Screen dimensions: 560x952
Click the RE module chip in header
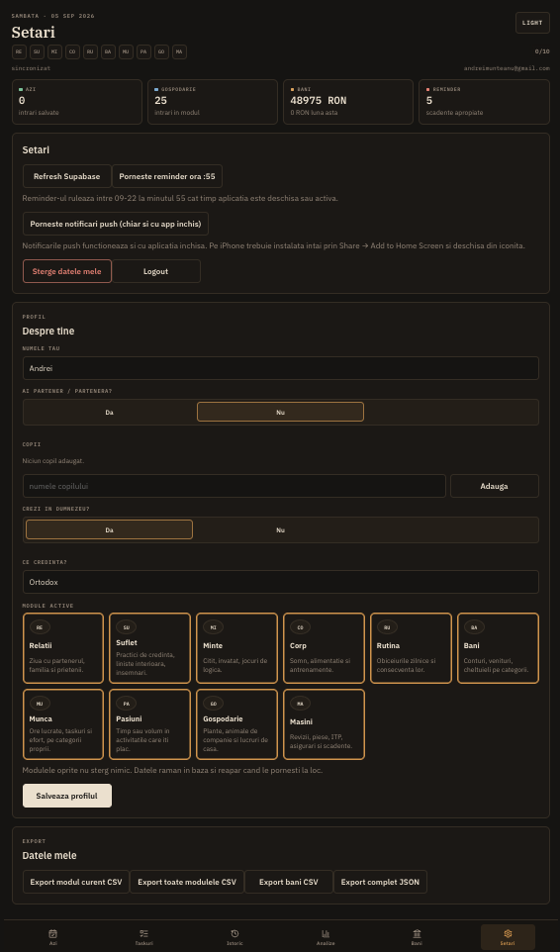point(19,52)
